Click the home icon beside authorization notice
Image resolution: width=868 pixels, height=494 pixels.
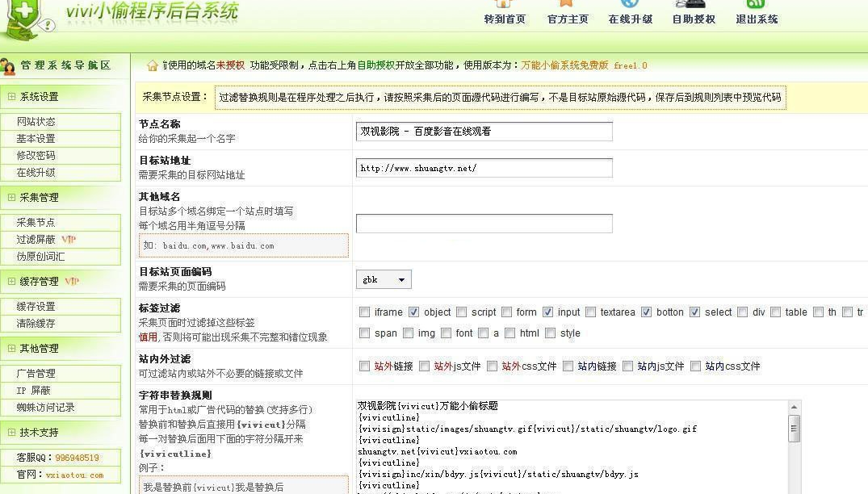153,66
